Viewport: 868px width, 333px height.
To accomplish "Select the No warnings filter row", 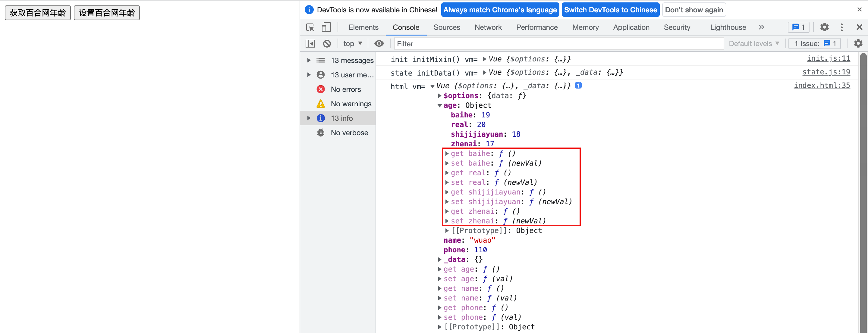I will tap(338, 104).
